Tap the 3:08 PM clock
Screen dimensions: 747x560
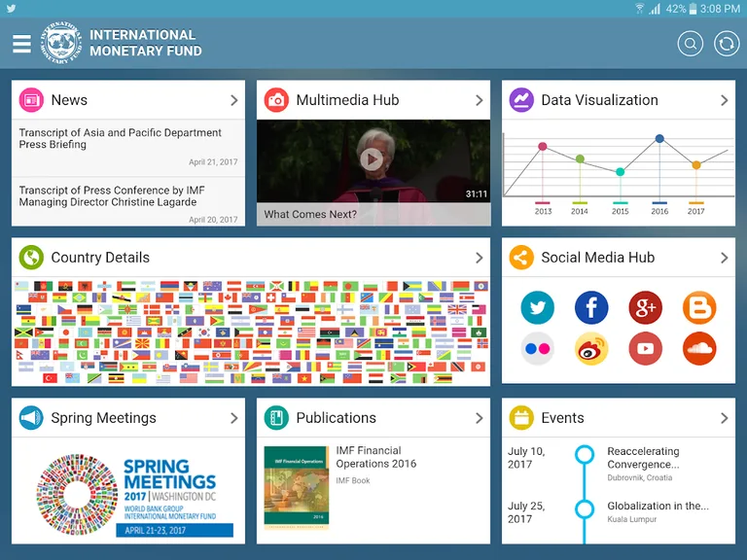(x=720, y=9)
